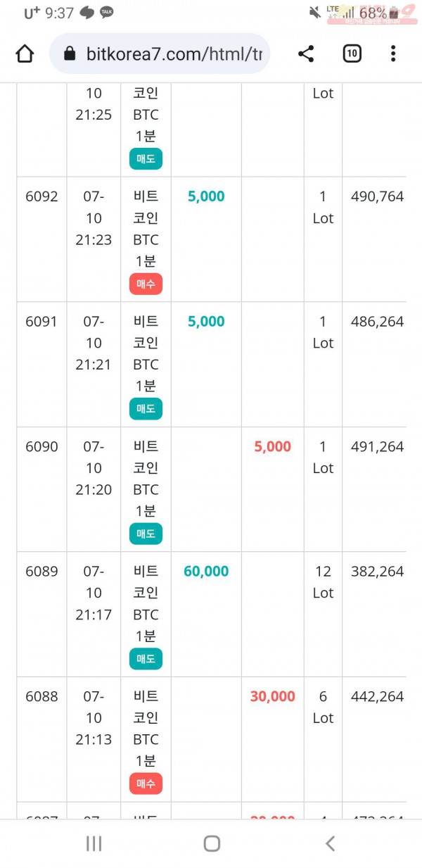Tap order number 6092
The height and width of the screenshot is (868, 422).
41,196
